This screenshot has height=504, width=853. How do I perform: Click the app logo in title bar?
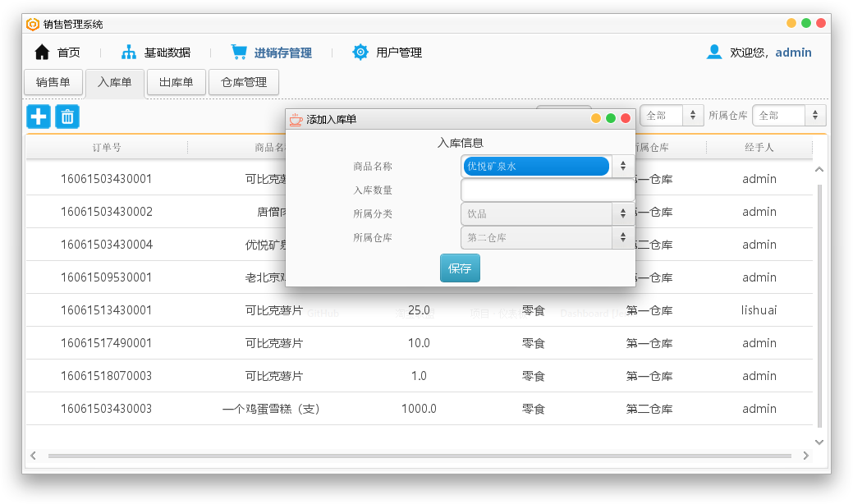pos(33,24)
